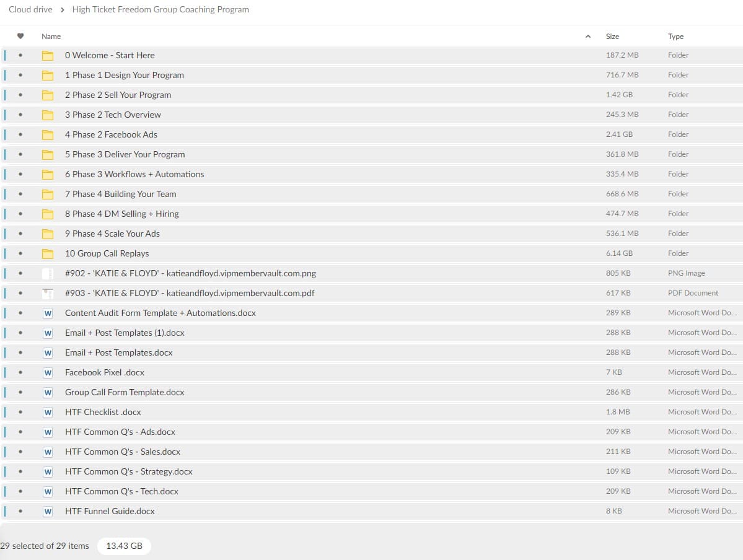Click the PNG thumbnail icon for file #902
The width and height of the screenshot is (743, 560).
point(48,273)
